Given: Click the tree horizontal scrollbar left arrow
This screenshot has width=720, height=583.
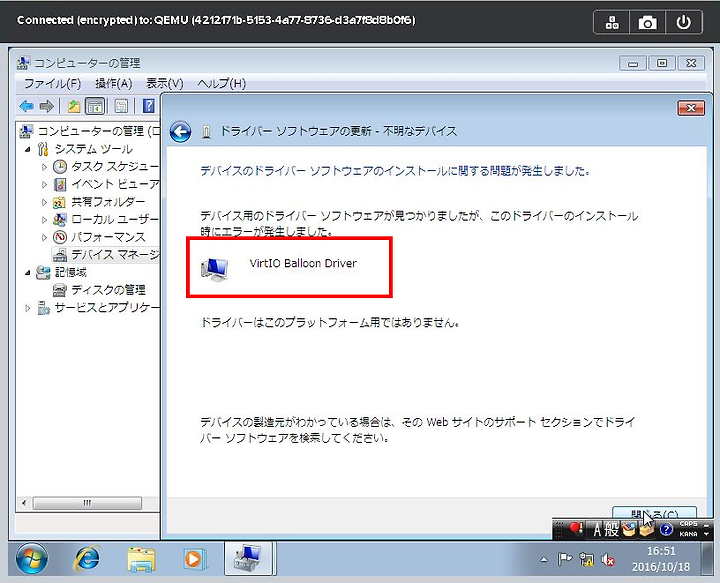Looking at the screenshot, I should tap(24, 503).
